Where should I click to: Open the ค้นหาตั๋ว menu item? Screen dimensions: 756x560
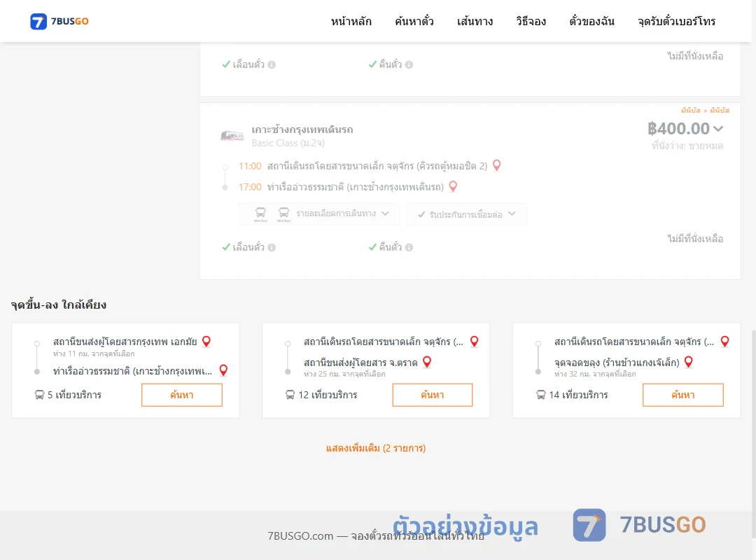414,21
